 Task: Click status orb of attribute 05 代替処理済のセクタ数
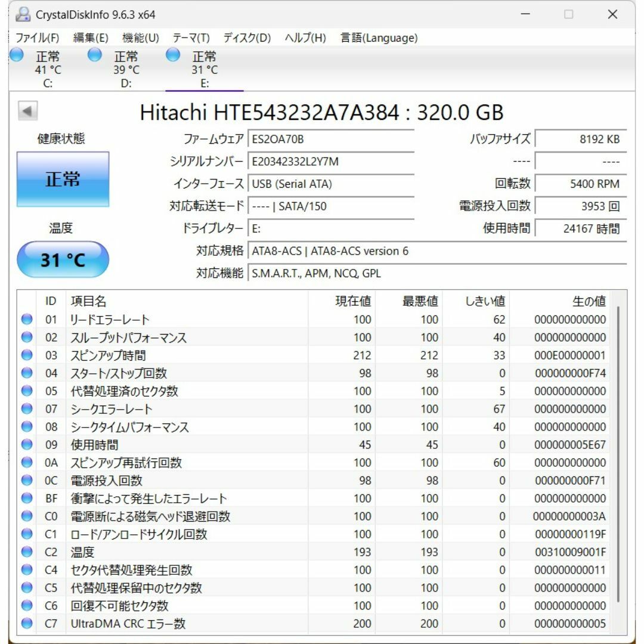pyautogui.click(x=27, y=391)
